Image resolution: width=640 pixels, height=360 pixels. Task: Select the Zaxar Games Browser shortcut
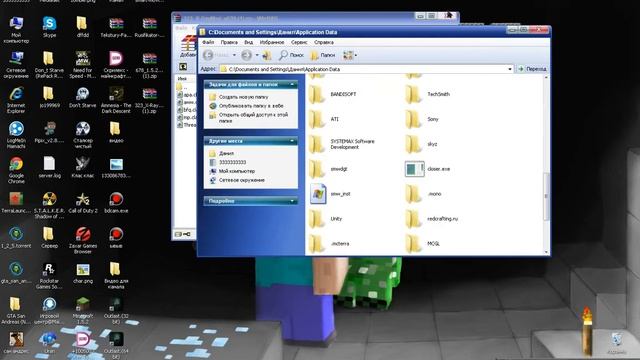tap(82, 240)
